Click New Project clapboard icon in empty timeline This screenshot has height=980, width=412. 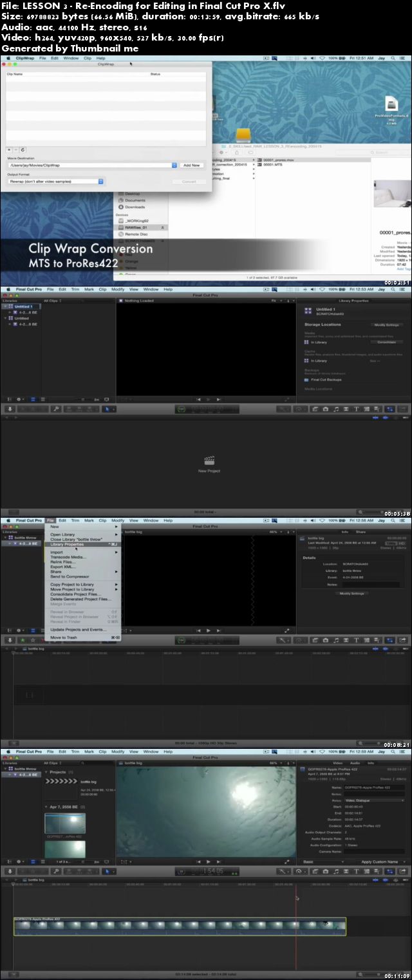click(x=209, y=460)
